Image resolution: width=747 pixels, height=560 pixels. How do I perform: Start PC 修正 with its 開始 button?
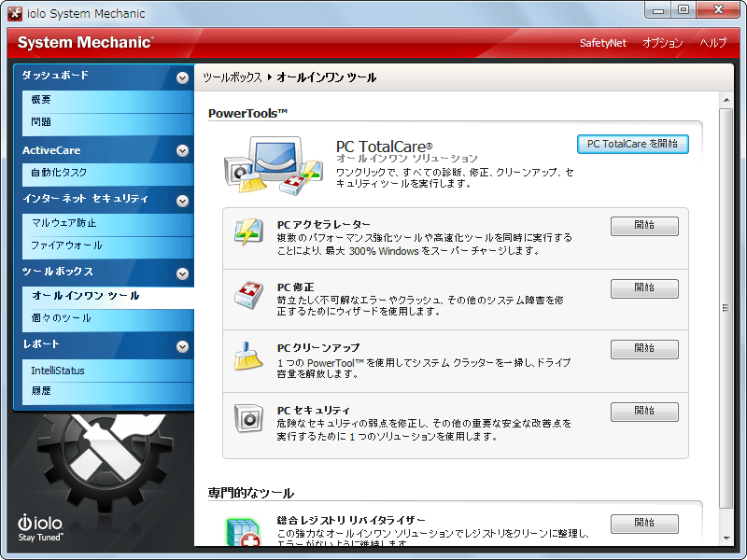[x=644, y=288]
